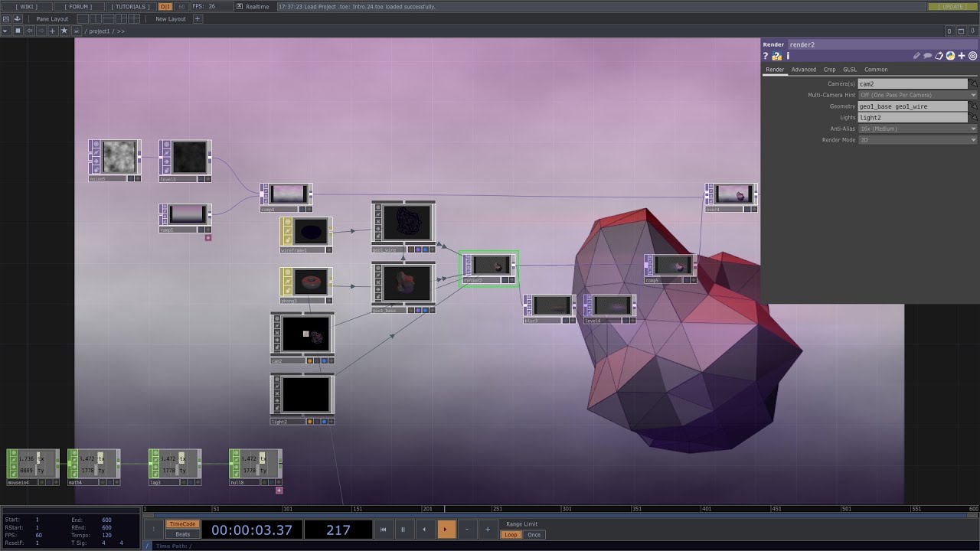Select the four-pane grid icon in Pane Layout
The width and height of the screenshot is (980, 551).
[x=134, y=19]
